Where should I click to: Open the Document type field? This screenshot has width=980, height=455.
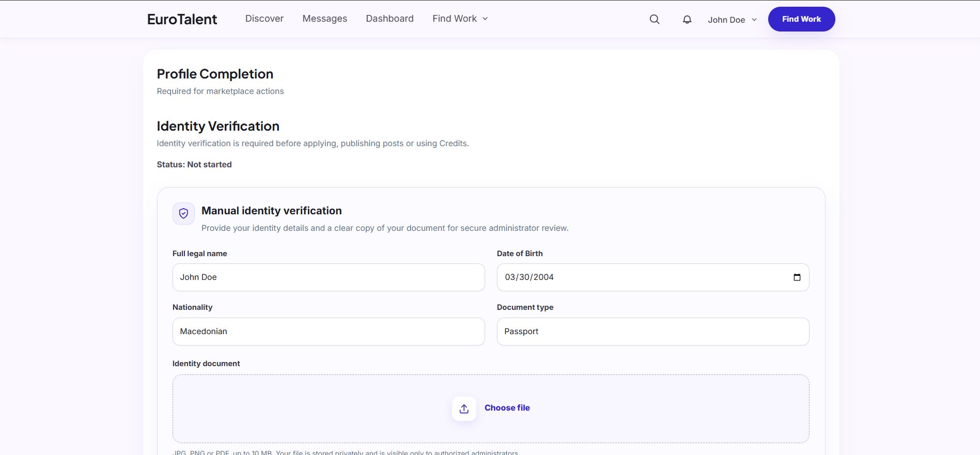pyautogui.click(x=653, y=332)
